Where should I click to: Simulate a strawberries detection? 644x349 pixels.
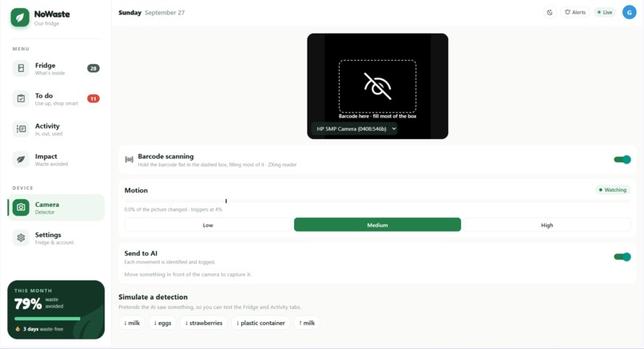coord(204,323)
